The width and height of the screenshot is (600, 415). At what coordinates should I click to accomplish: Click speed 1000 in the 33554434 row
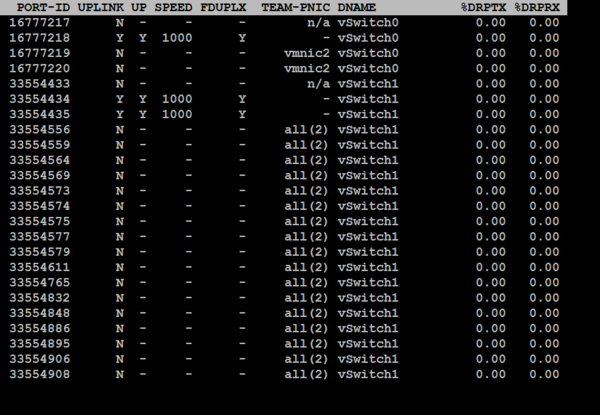(177, 99)
